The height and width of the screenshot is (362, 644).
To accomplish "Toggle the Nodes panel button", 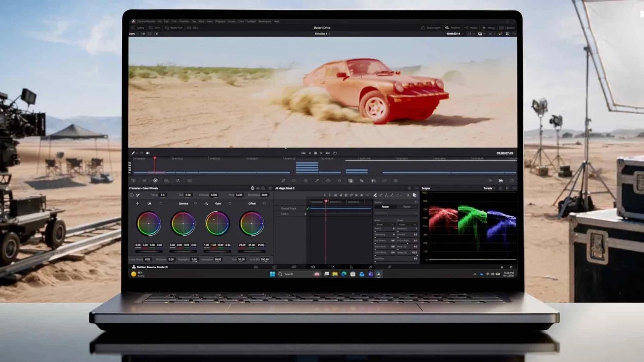I will 471,28.
